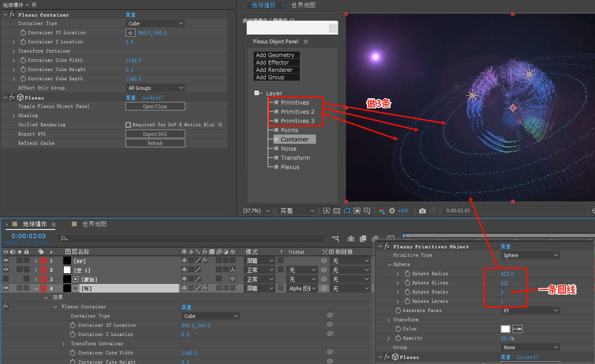The image size is (595, 364).
Task: Click expression pick whip for Container Type in timeline
Action: (330, 316)
